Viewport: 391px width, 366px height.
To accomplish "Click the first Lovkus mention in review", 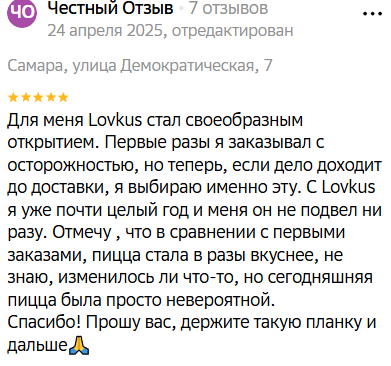I will (x=116, y=120).
